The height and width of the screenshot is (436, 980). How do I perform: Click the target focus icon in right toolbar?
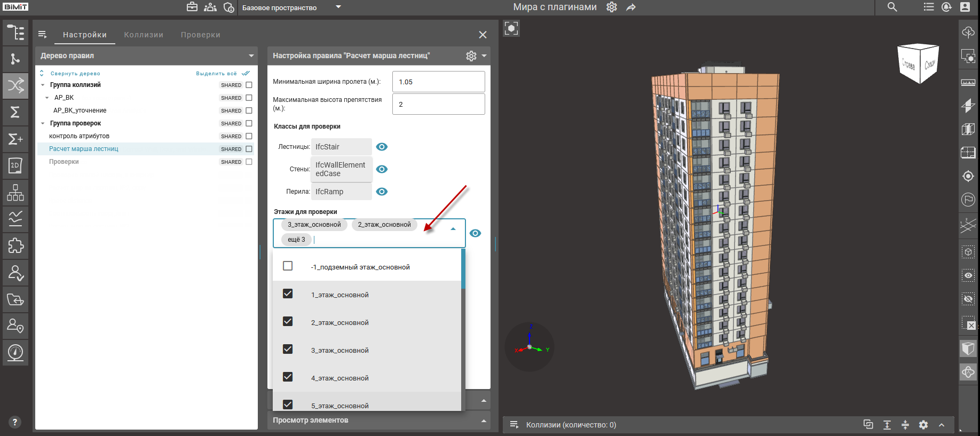coord(968,176)
